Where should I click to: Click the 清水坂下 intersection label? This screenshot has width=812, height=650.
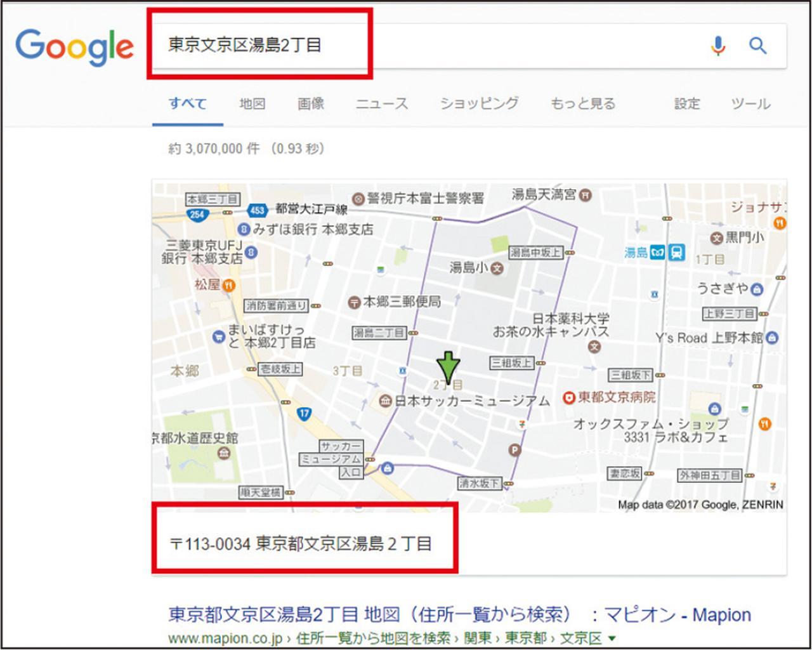(x=480, y=484)
